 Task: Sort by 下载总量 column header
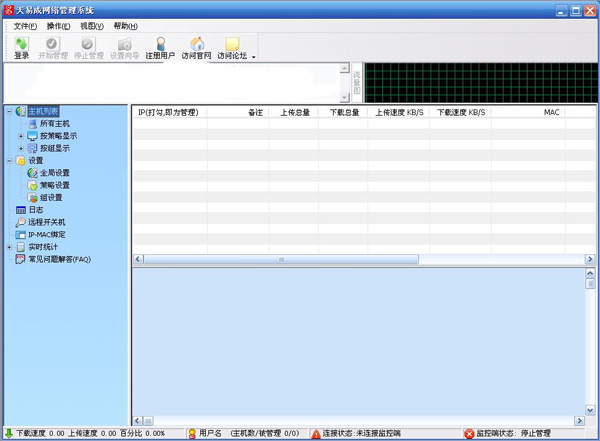(343, 112)
